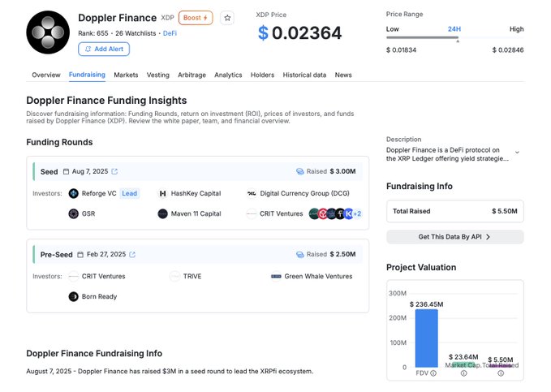Viewport: 551px width, 392px height.
Task: Click the High price $ 0.02846
Action: (x=508, y=50)
